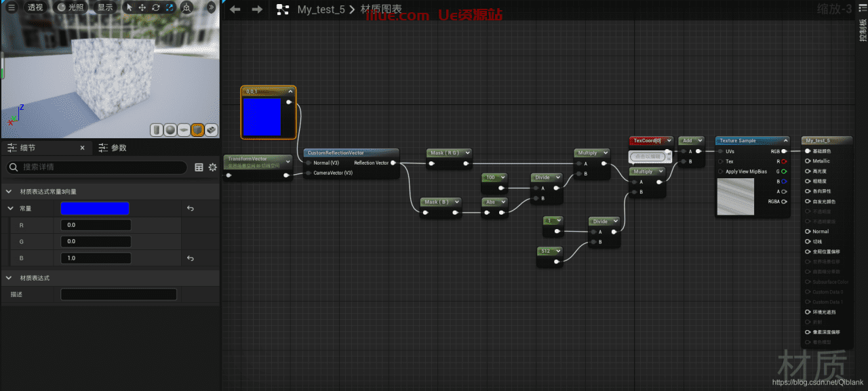
Task: Toggle the scale transform tool in viewport
Action: (x=170, y=7)
